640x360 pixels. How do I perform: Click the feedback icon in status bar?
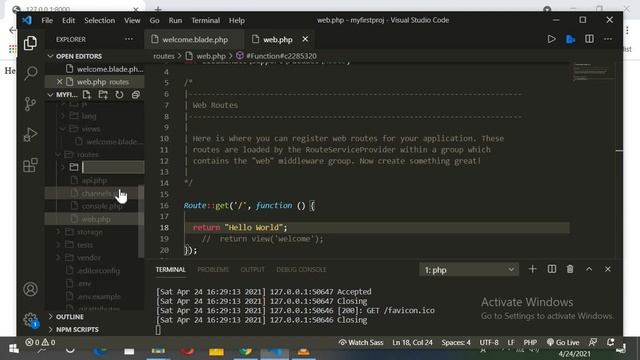593,342
